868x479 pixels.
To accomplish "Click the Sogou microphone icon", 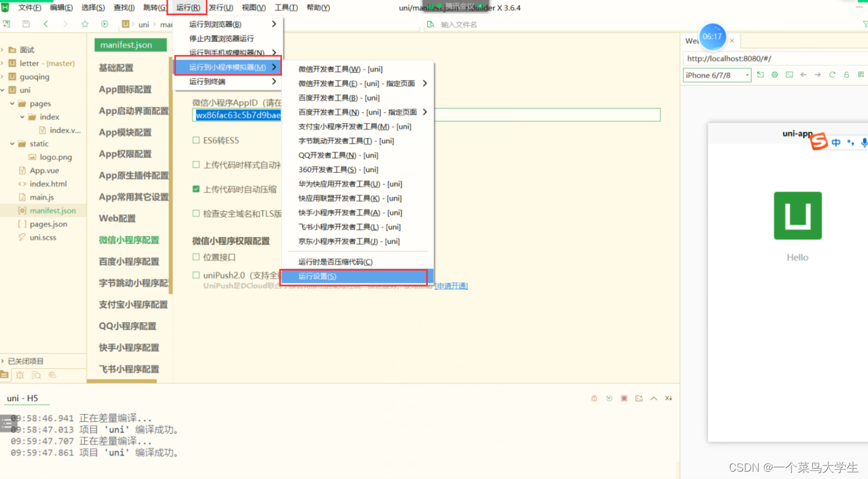I will click(x=864, y=143).
